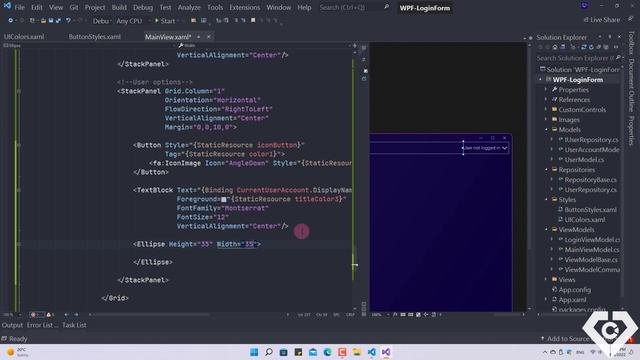Expand the Properties node
This screenshot has width=640, height=360.
pos(546,90)
